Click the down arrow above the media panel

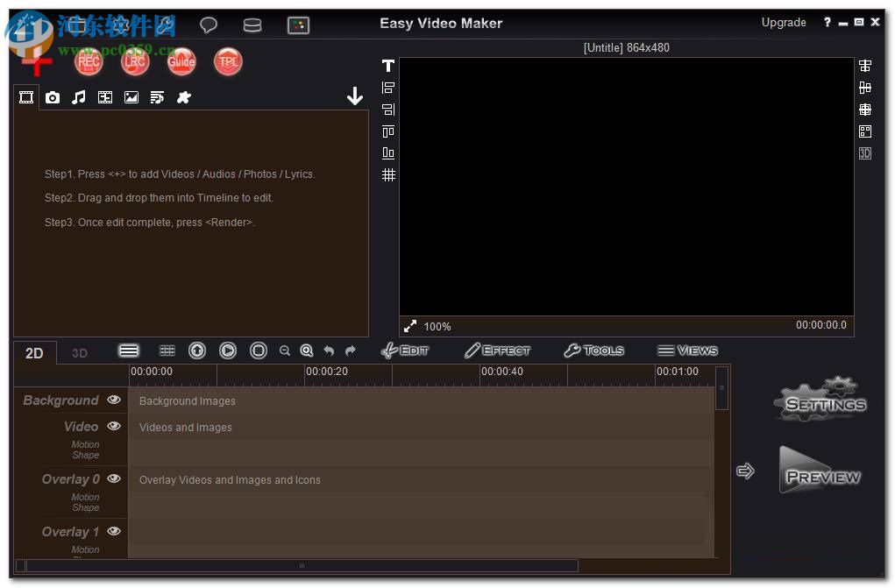pos(354,94)
